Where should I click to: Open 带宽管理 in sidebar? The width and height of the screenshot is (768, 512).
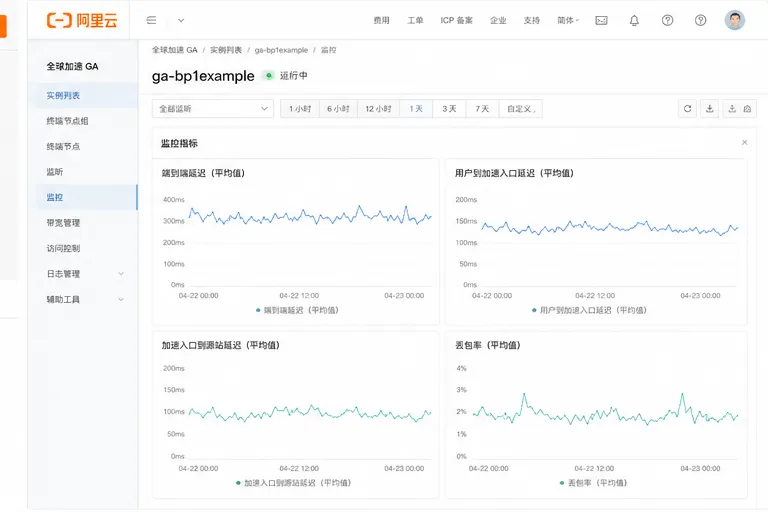pyautogui.click(x=63, y=223)
